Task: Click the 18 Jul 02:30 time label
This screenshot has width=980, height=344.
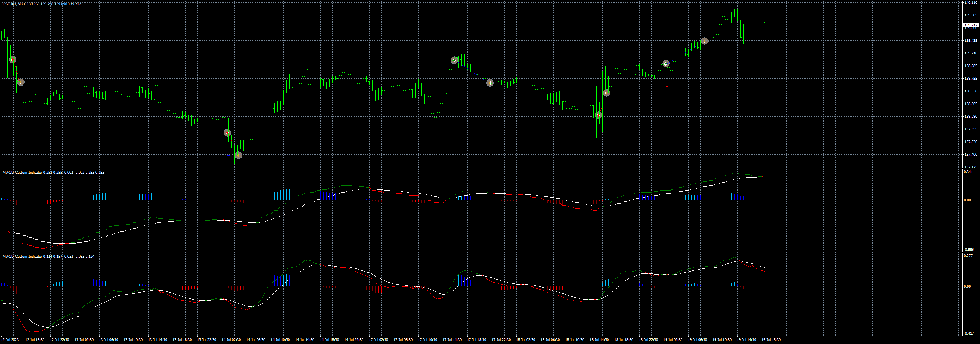Action: (x=526, y=340)
